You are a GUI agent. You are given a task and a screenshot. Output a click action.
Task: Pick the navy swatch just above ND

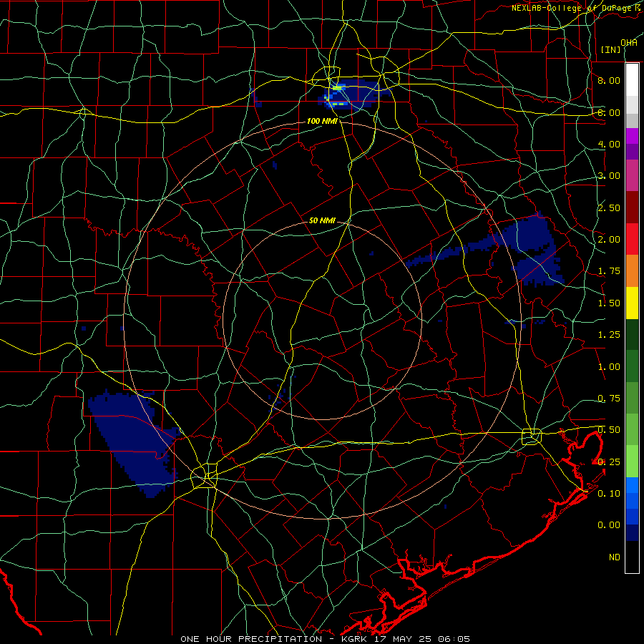[x=632, y=533]
